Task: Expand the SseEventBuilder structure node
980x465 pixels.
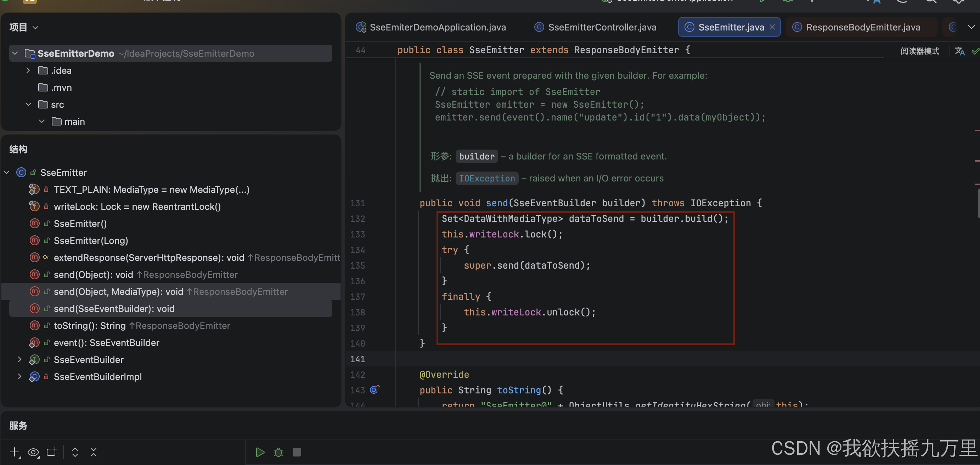Action: click(x=20, y=360)
